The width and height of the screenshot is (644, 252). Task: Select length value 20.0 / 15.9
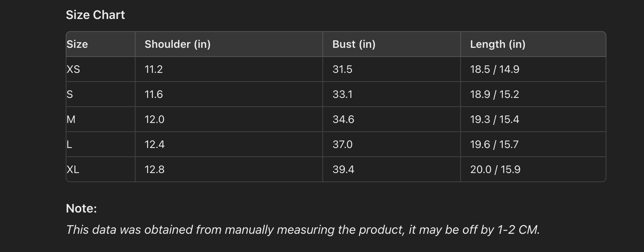495,169
